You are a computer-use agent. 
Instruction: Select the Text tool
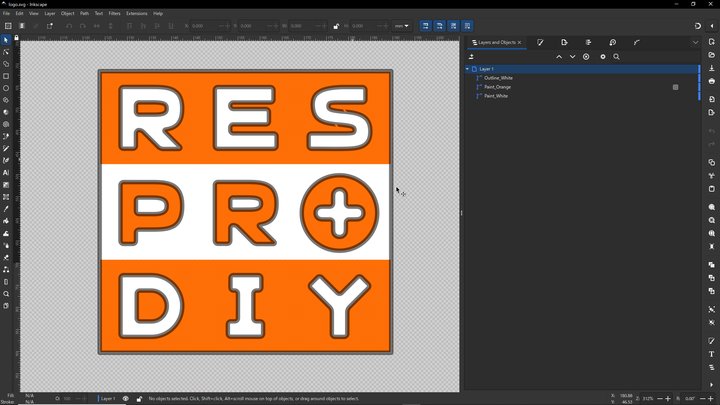pyautogui.click(x=6, y=173)
